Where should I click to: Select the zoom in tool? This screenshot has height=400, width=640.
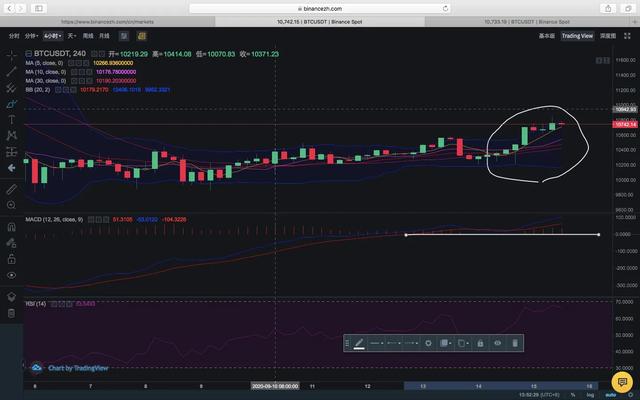pyautogui.click(x=11, y=205)
